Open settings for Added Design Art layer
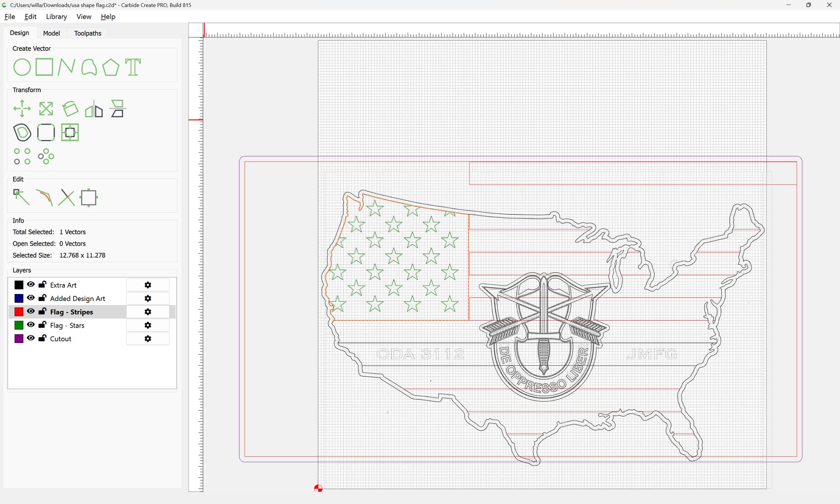This screenshot has width=840, height=504. coord(148,298)
